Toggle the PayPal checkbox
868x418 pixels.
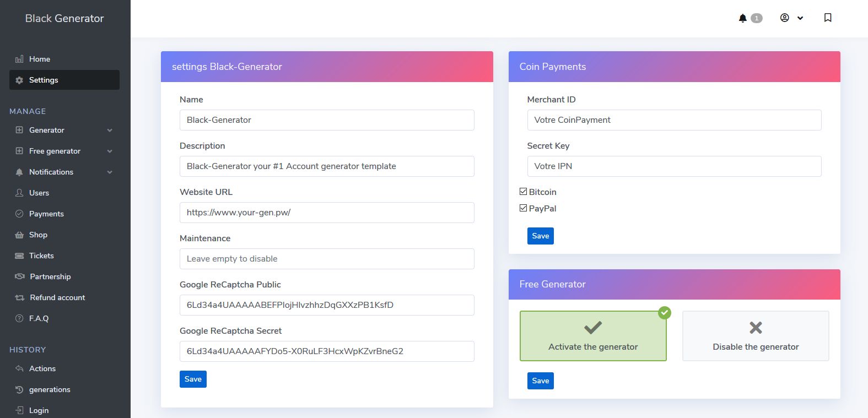(x=523, y=208)
